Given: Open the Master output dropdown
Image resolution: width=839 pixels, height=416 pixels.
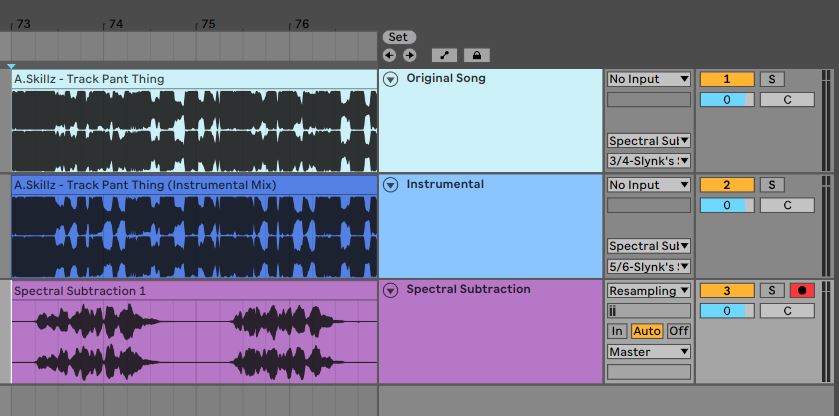Looking at the screenshot, I should (649, 352).
